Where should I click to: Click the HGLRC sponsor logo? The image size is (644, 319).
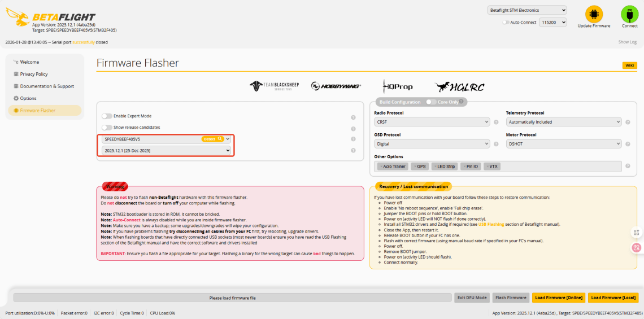[x=459, y=86]
